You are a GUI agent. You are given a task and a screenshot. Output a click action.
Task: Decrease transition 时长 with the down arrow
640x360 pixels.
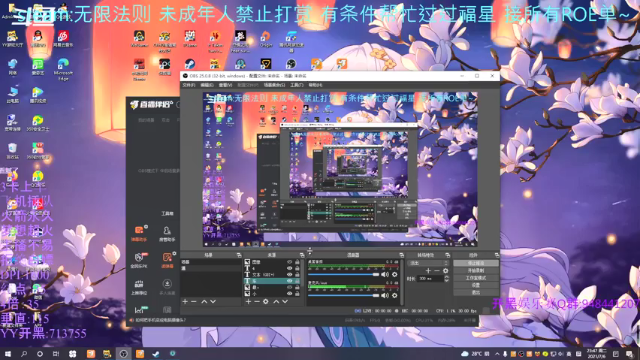pyautogui.click(x=447, y=280)
